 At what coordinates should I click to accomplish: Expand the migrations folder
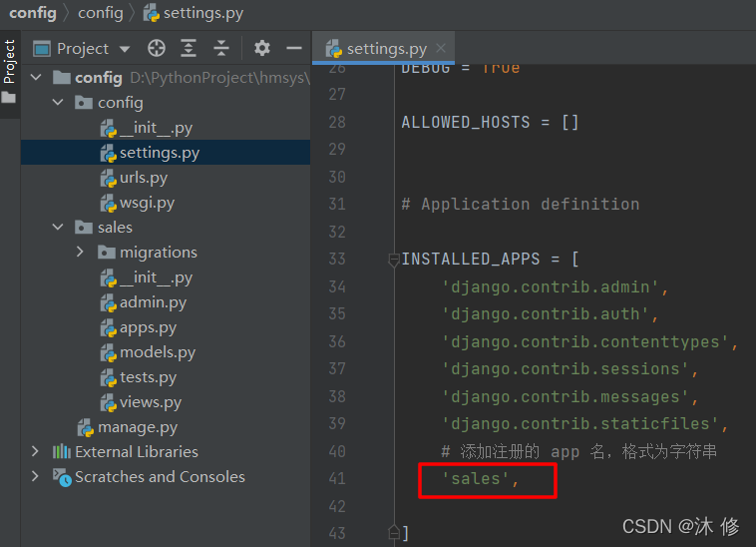pyautogui.click(x=80, y=252)
